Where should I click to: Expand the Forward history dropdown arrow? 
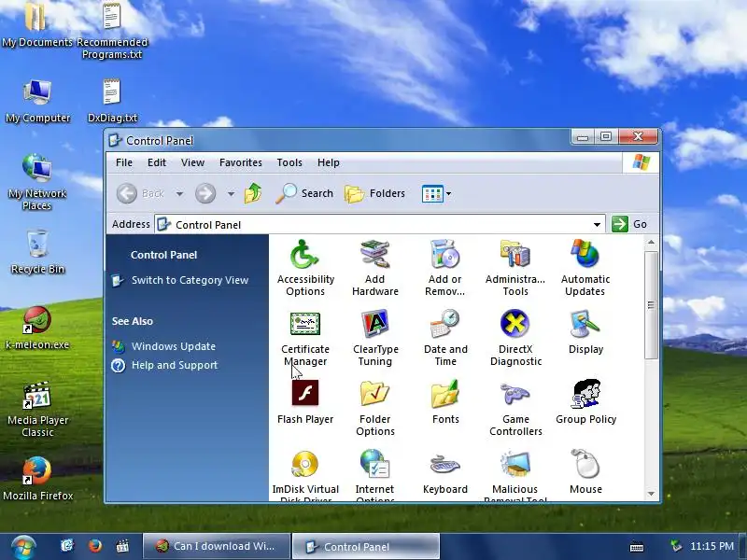tap(231, 194)
